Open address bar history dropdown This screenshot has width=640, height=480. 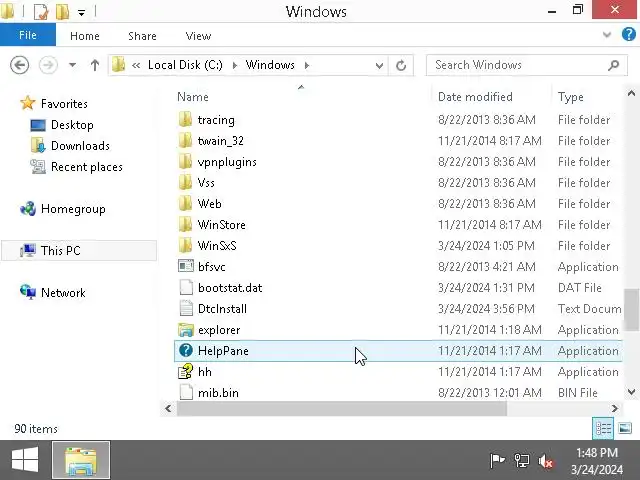pyautogui.click(x=379, y=65)
